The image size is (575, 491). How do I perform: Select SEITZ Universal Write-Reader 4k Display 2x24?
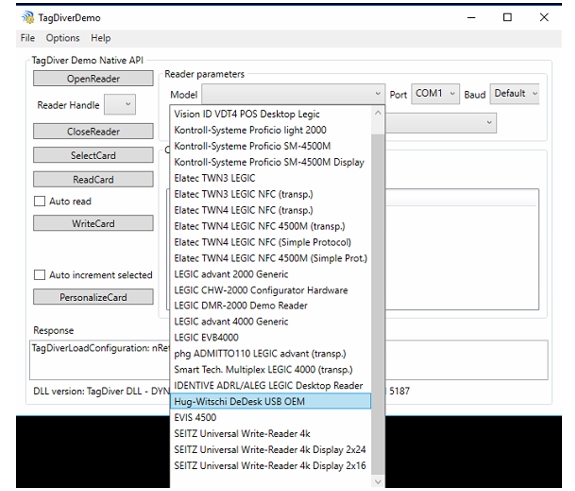pos(271,450)
